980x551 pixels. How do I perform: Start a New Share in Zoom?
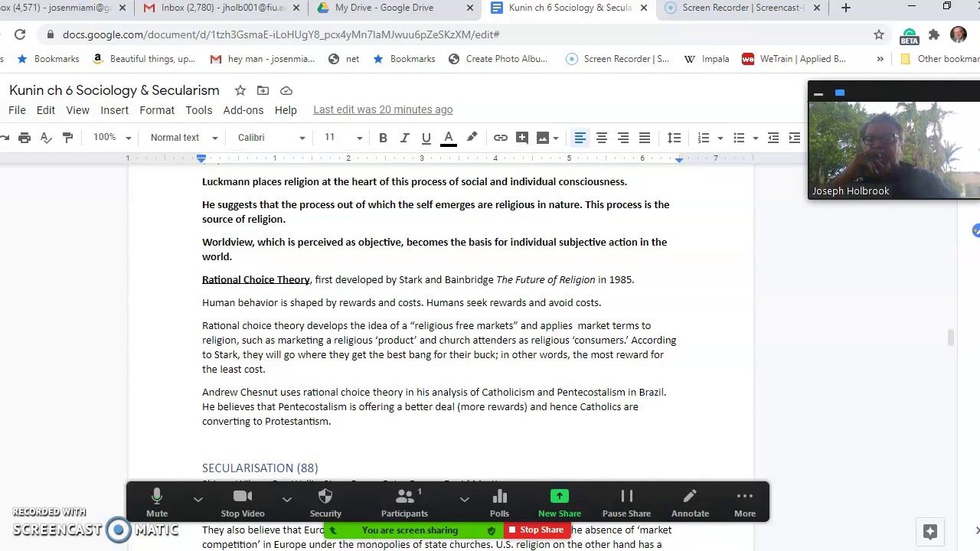pyautogui.click(x=560, y=503)
